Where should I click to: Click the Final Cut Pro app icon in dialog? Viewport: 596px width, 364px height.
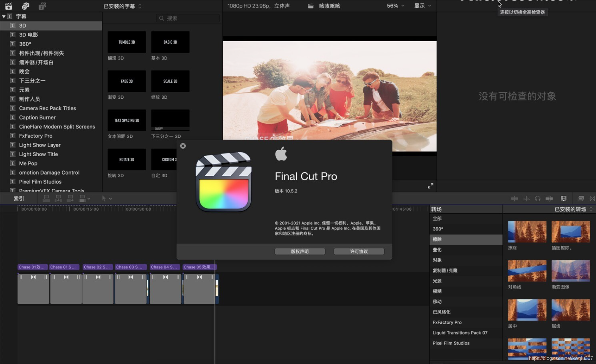[x=224, y=181]
